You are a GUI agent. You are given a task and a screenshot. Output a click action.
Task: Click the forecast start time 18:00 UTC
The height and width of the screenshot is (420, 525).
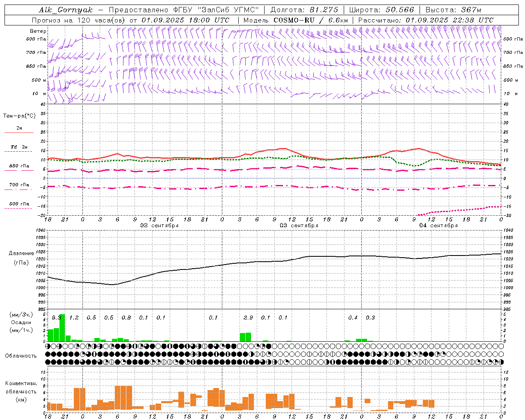click(x=209, y=20)
